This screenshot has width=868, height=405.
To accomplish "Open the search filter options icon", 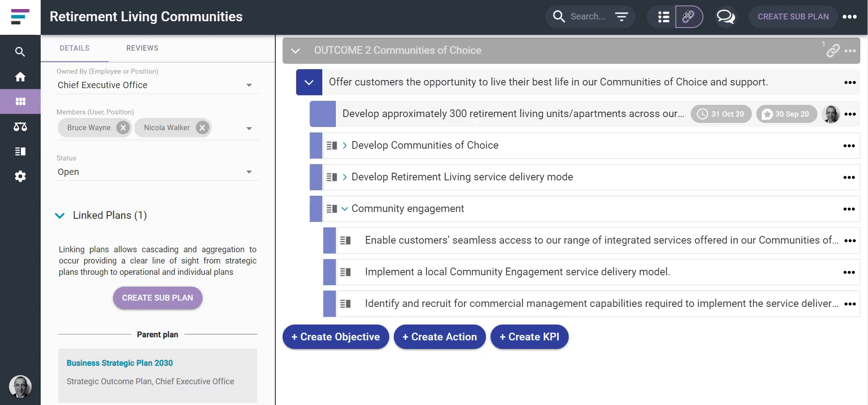I will pos(622,17).
